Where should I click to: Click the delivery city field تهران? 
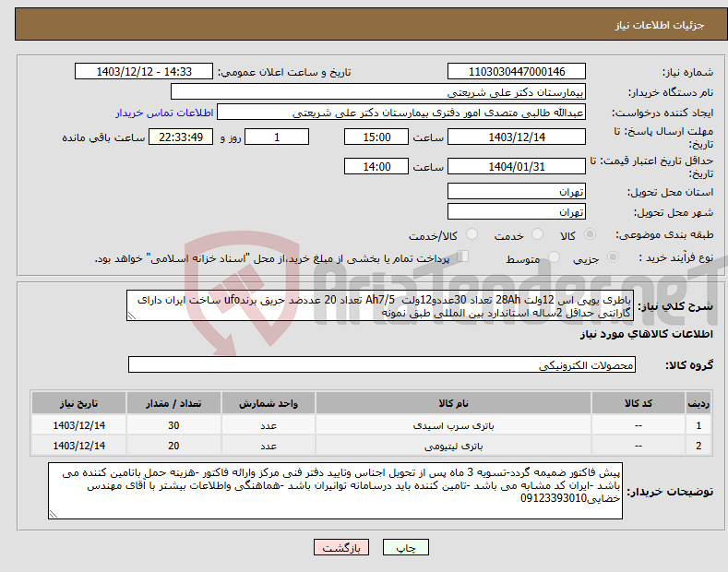click(517, 211)
